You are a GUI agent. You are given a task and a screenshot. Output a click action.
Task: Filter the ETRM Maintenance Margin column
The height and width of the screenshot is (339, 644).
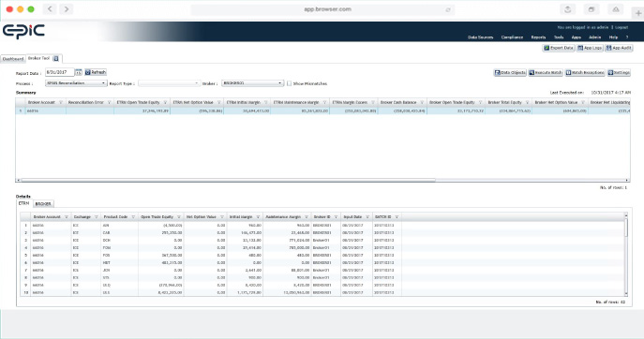[324, 103]
